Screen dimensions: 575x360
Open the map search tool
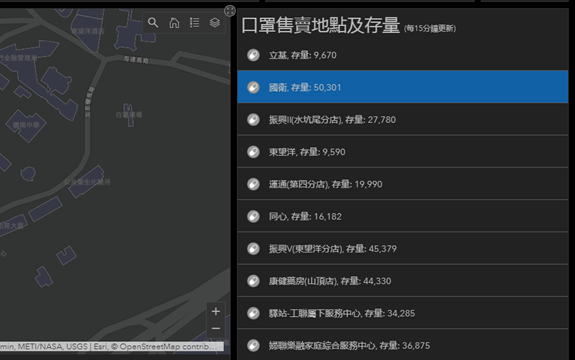(153, 23)
